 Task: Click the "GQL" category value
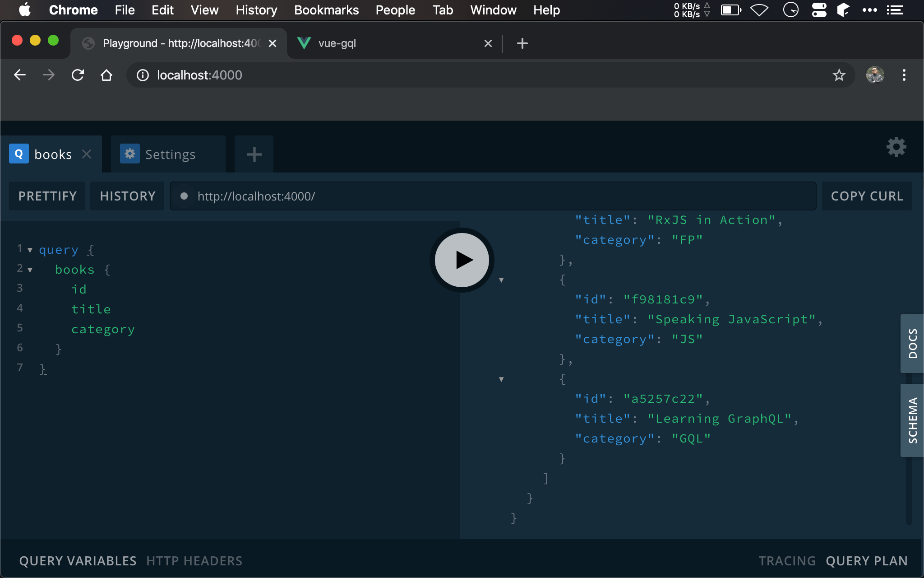coord(691,438)
